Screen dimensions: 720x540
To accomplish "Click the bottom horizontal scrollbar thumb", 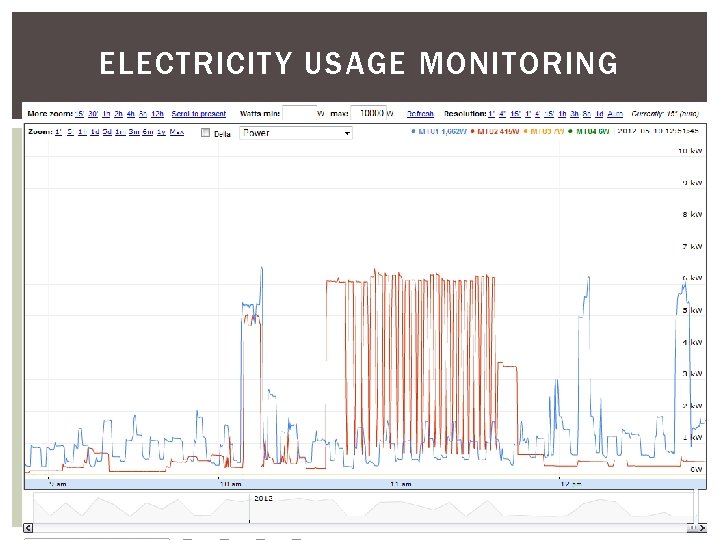I will point(692,528).
